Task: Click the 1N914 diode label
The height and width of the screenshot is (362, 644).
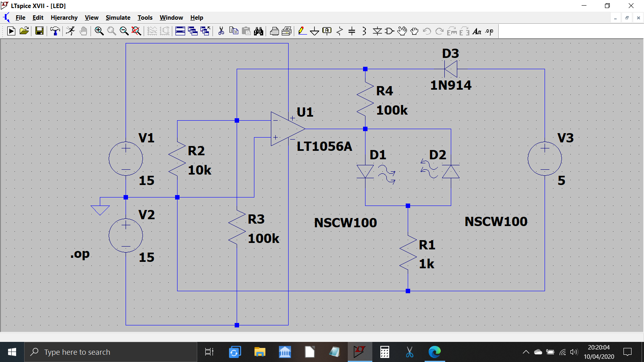Action: coord(451,85)
